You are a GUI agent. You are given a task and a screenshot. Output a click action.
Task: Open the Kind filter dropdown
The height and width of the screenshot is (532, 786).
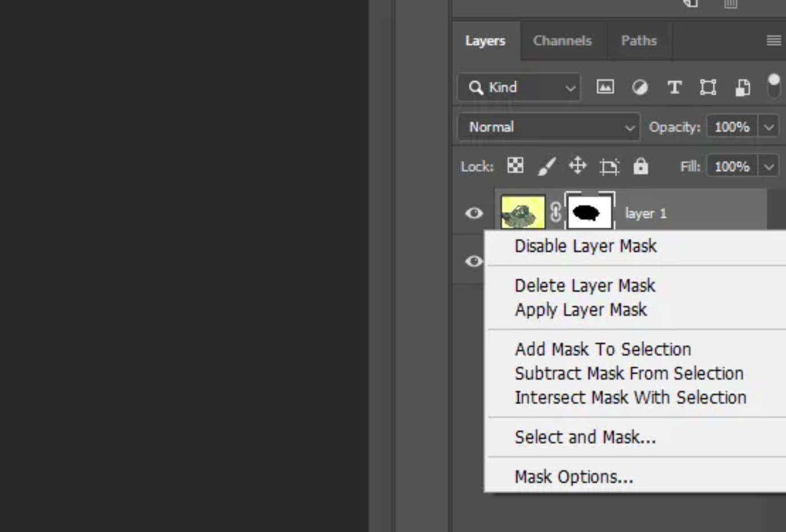[x=519, y=87]
